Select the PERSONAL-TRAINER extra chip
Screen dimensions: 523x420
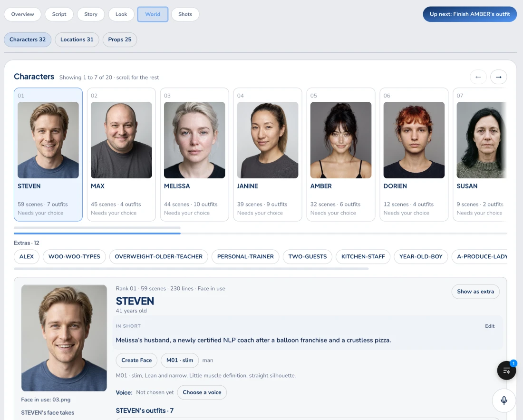(x=245, y=257)
